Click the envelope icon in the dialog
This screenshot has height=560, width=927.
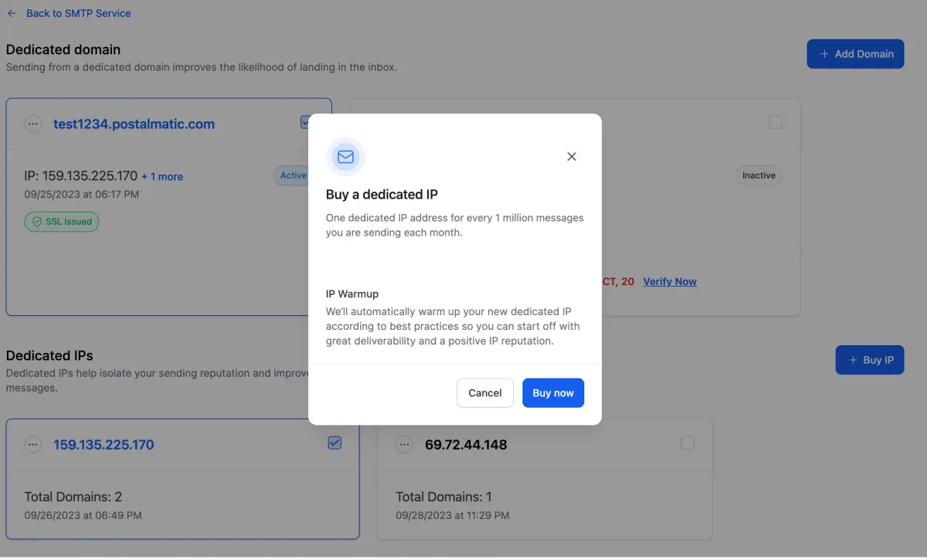(x=345, y=157)
